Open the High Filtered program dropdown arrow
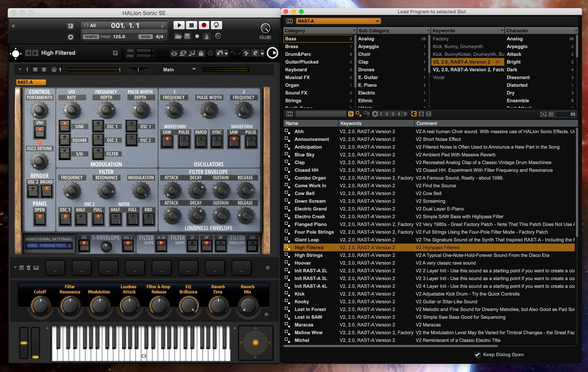This screenshot has width=588, height=372. pyautogui.click(x=115, y=53)
